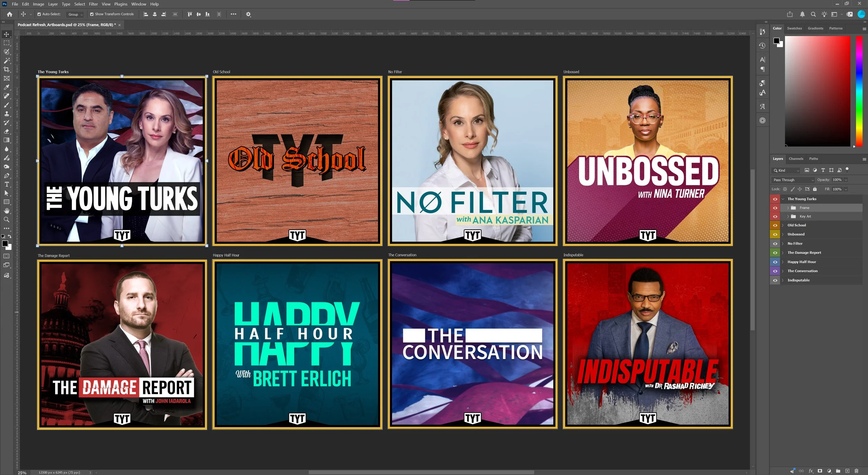
Task: Open the Pass Through blend mode dropdown
Action: 793,180
